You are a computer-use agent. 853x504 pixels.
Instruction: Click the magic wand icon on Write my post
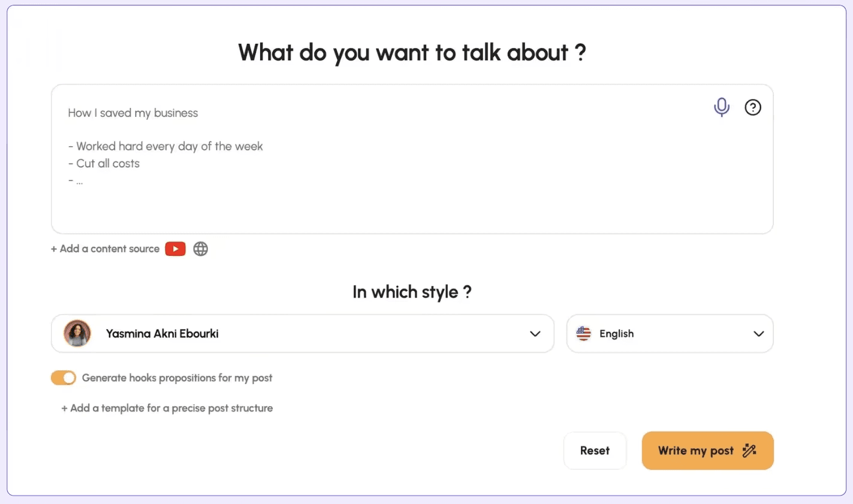point(749,450)
